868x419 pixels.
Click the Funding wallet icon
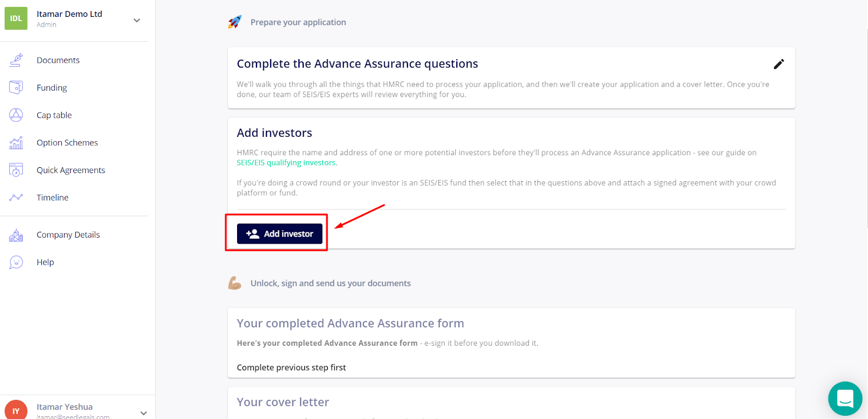coord(16,87)
